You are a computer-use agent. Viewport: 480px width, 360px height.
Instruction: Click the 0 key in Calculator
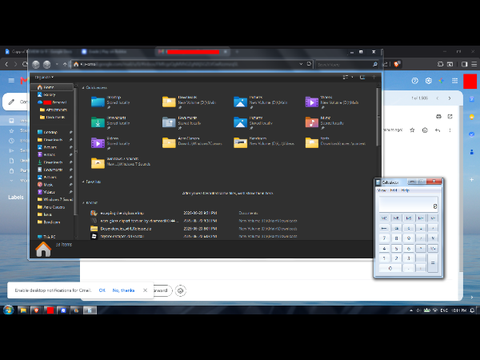coord(390,268)
